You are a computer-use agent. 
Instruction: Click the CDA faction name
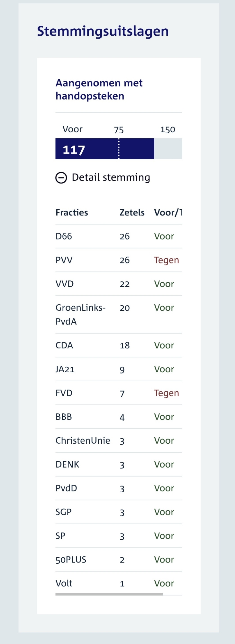pos(64,346)
